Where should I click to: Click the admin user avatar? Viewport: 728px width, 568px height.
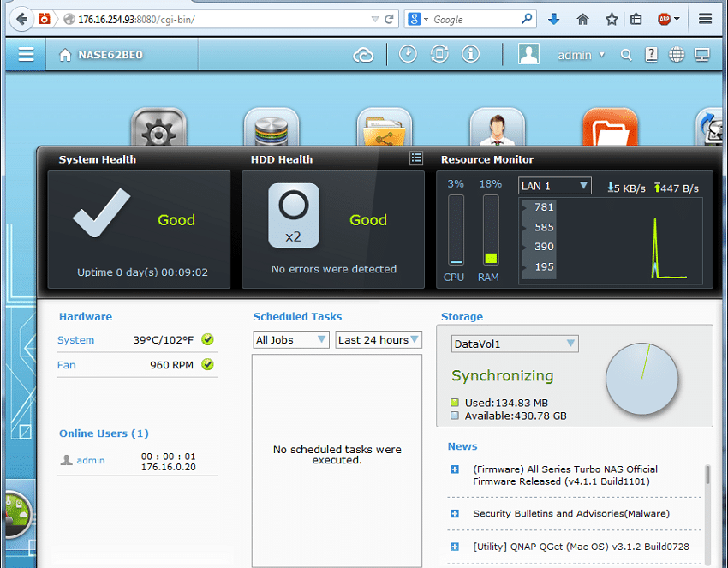tap(528, 54)
